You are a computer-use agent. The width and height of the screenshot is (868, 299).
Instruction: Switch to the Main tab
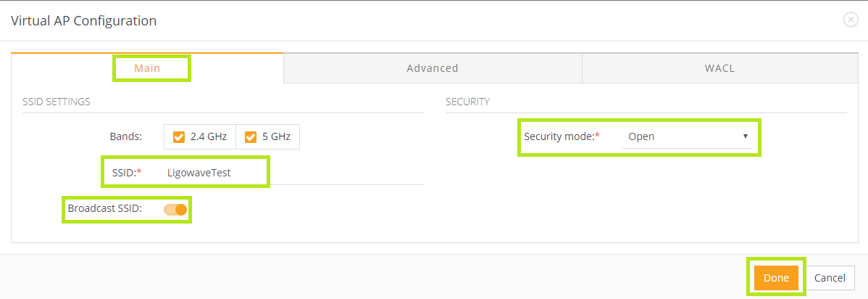click(x=147, y=68)
